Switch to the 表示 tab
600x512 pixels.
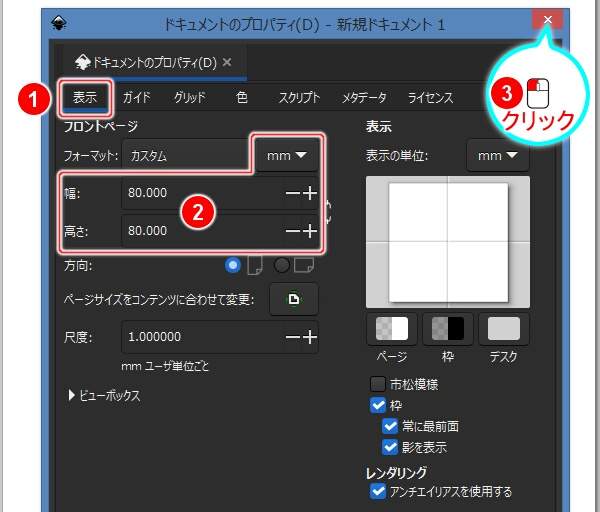click(x=85, y=97)
